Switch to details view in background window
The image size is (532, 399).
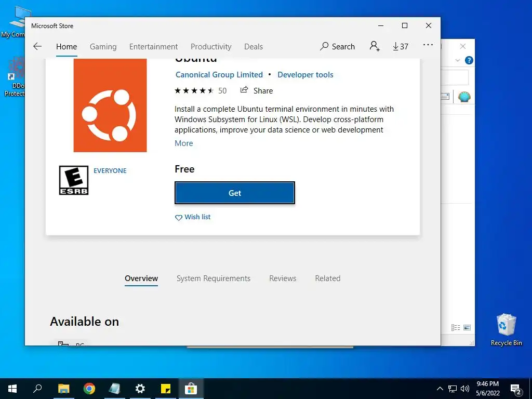(x=455, y=327)
